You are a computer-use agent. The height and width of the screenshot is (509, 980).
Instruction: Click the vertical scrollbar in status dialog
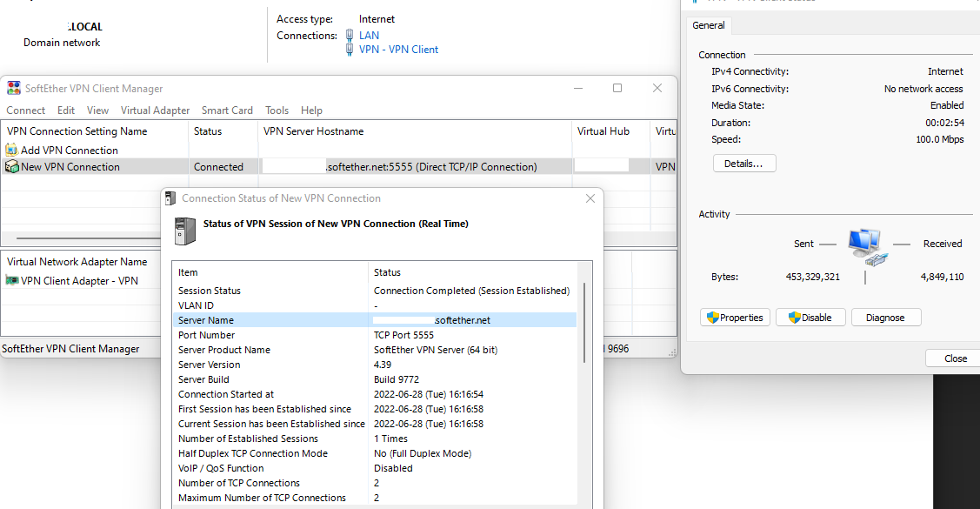(x=584, y=323)
